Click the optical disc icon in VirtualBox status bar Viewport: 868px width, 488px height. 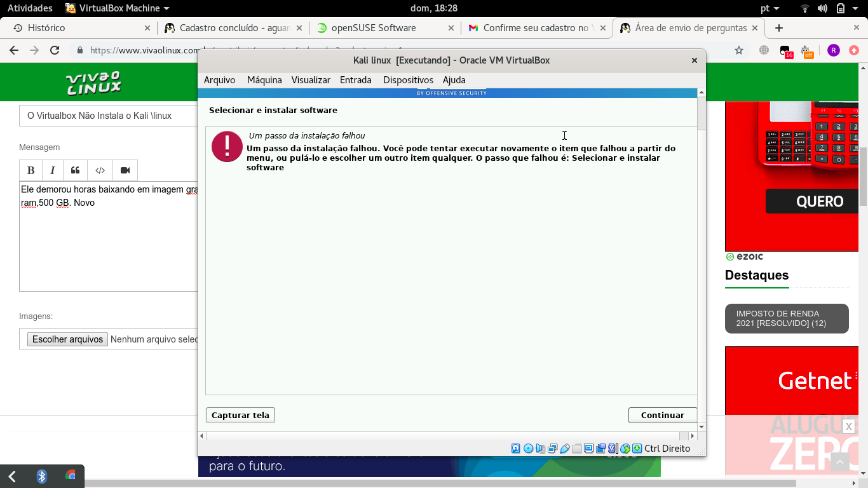click(x=528, y=449)
